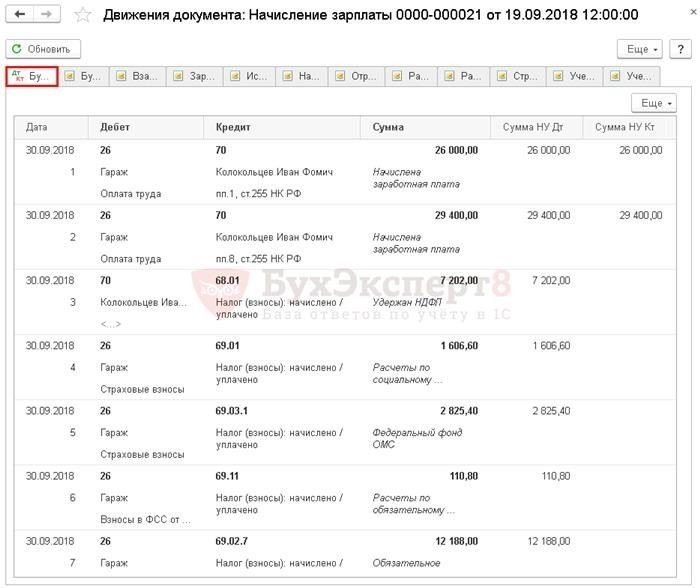The height and width of the screenshot is (588, 700).
Task: Open the Еще dropdown above the table
Action: tap(654, 103)
